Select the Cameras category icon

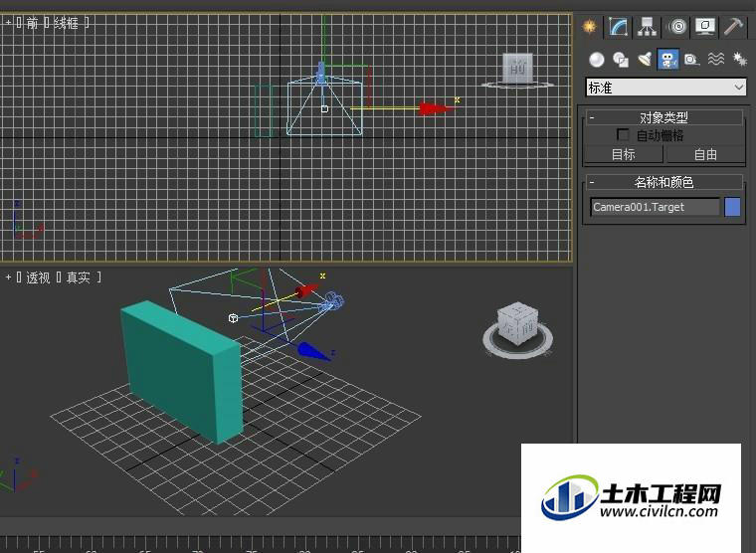coord(667,60)
